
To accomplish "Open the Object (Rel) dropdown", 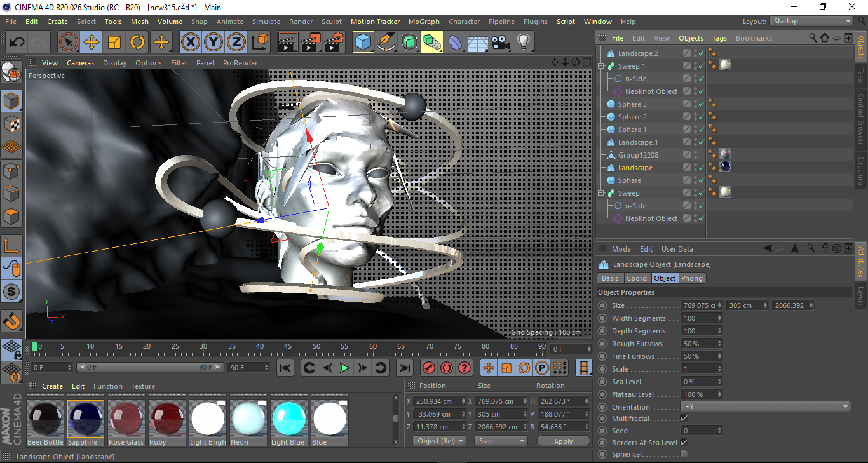I will coord(439,441).
